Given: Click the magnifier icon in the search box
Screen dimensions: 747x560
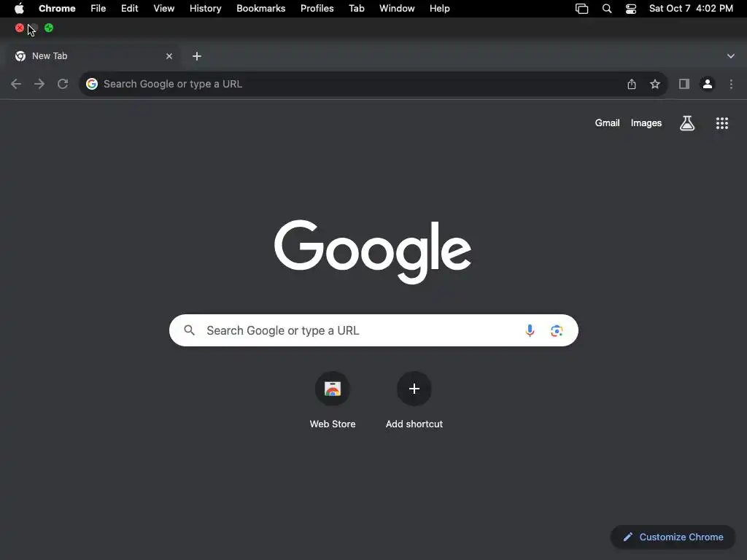Looking at the screenshot, I should point(190,330).
